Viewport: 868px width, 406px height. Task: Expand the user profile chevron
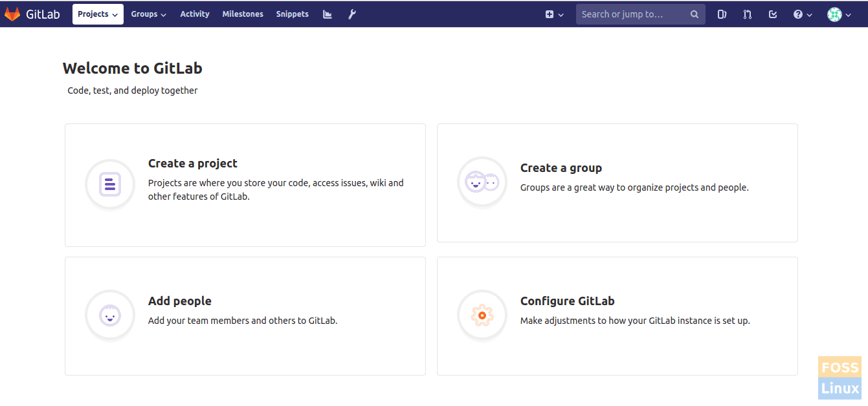pos(848,15)
